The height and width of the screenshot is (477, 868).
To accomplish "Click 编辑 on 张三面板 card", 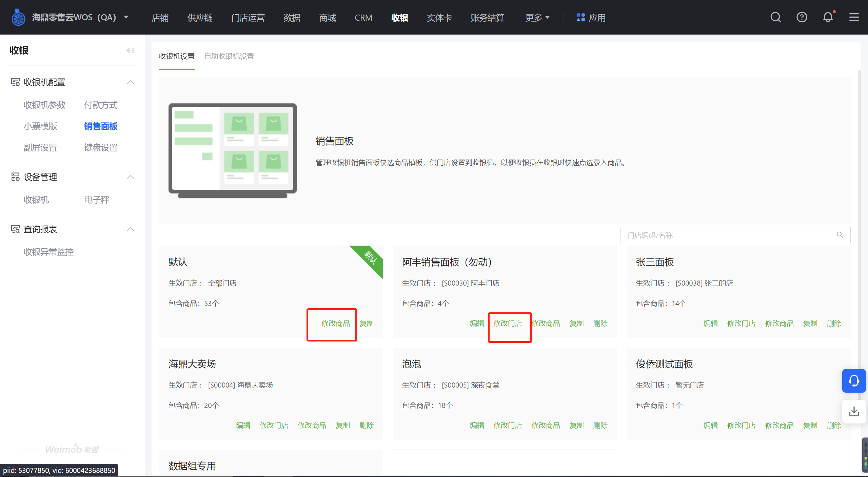I will [710, 324].
